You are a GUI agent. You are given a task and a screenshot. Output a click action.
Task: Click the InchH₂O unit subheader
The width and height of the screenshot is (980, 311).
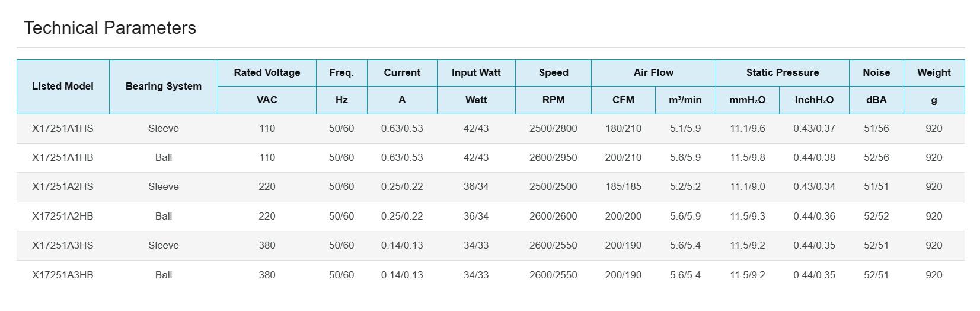coord(814,100)
